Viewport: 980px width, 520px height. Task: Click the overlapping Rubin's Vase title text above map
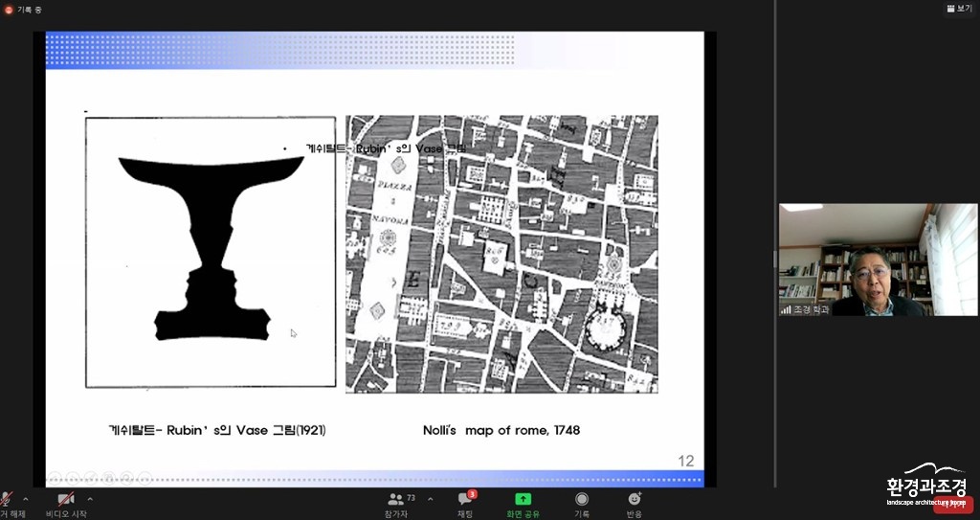[x=386, y=149]
